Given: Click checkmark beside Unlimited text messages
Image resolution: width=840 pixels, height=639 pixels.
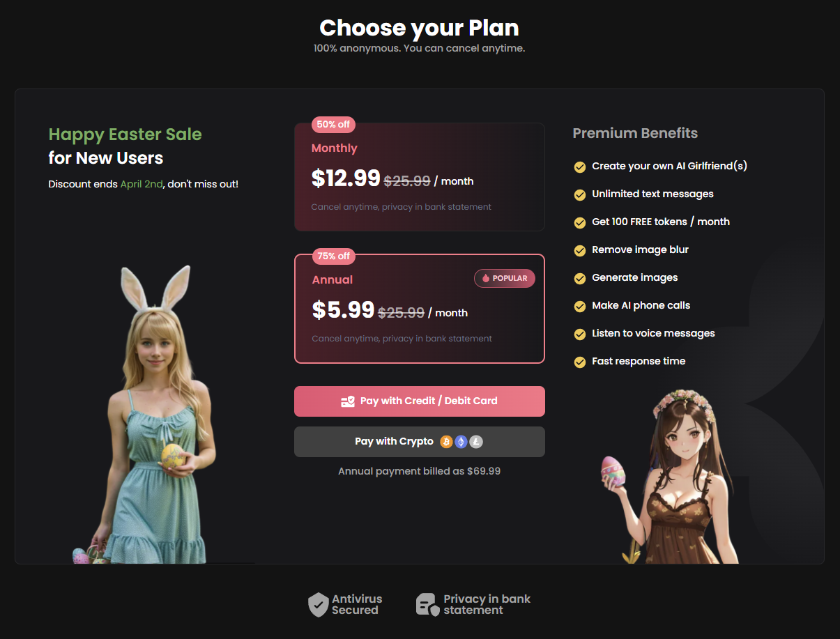Looking at the screenshot, I should 579,194.
